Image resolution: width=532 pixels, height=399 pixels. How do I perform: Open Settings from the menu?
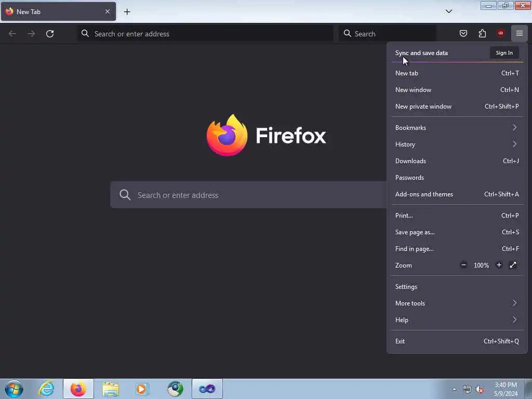(457, 287)
